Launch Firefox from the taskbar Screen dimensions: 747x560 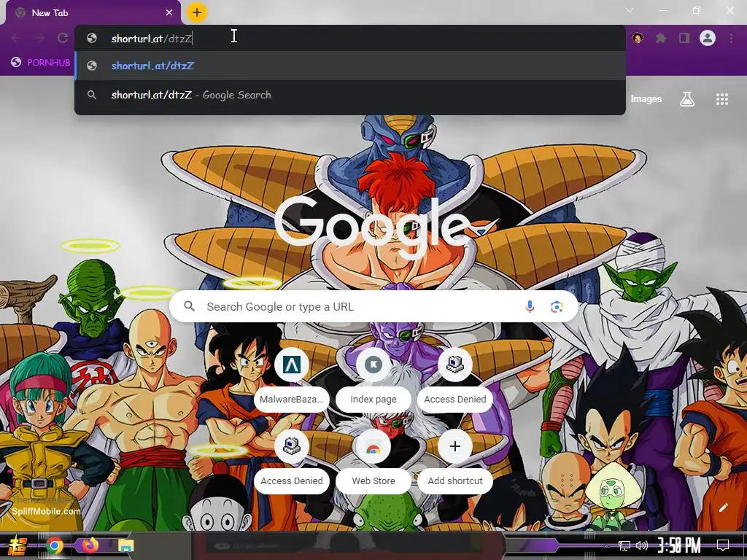[90, 545]
